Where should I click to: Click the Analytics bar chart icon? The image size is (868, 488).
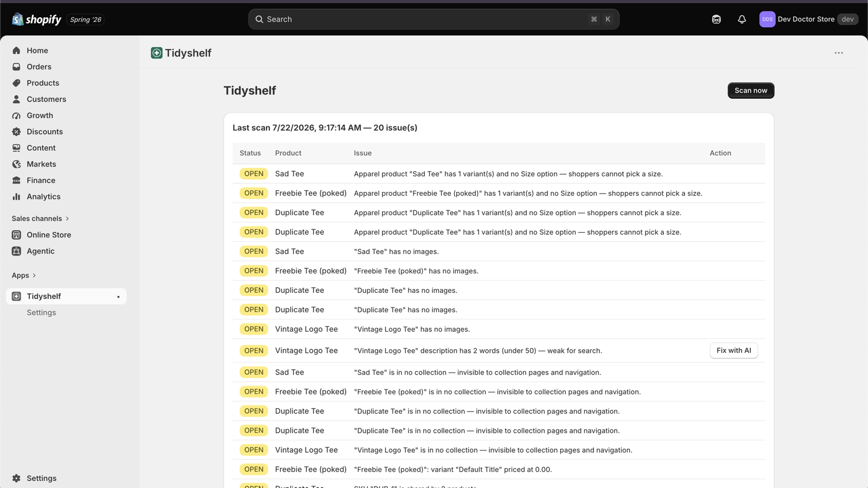pyautogui.click(x=16, y=197)
